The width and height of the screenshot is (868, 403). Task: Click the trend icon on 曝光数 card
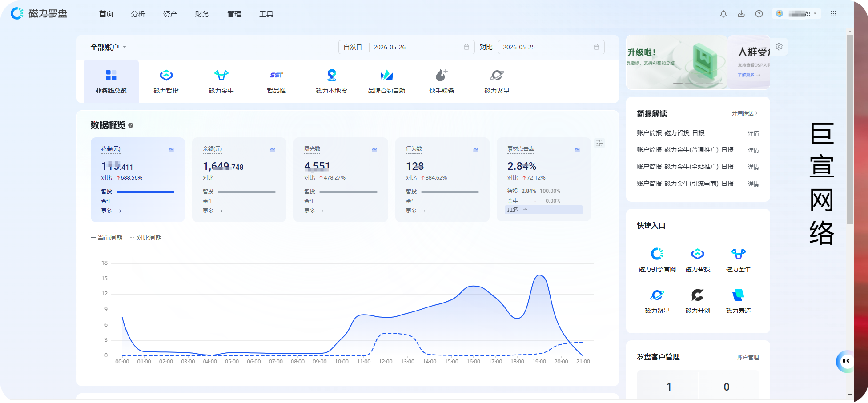pyautogui.click(x=374, y=149)
